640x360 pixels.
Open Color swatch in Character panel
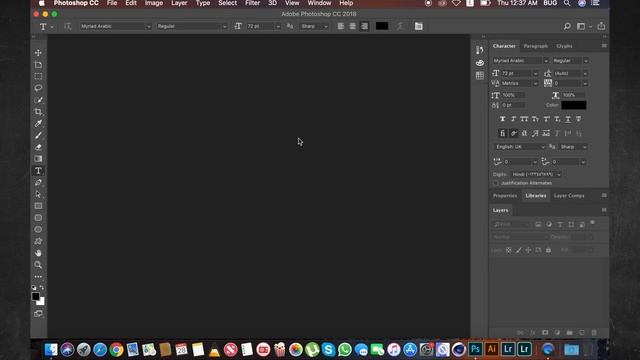pos(573,105)
